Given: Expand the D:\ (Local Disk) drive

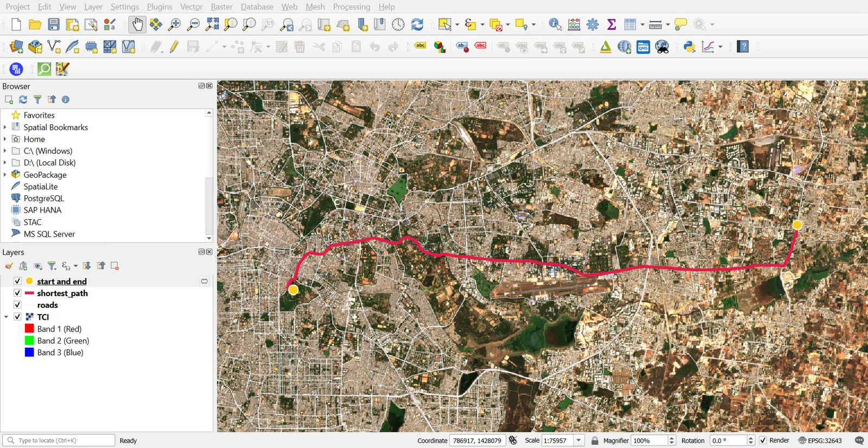Looking at the screenshot, I should tap(5, 163).
